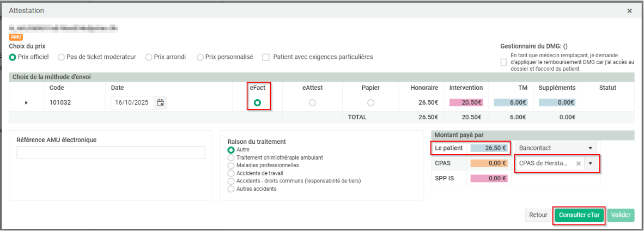
Task: Select Pas de ticket moderateur
Action: tap(61, 57)
